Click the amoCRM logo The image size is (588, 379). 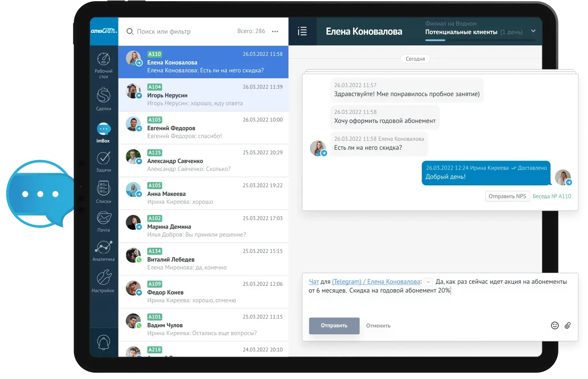point(104,31)
